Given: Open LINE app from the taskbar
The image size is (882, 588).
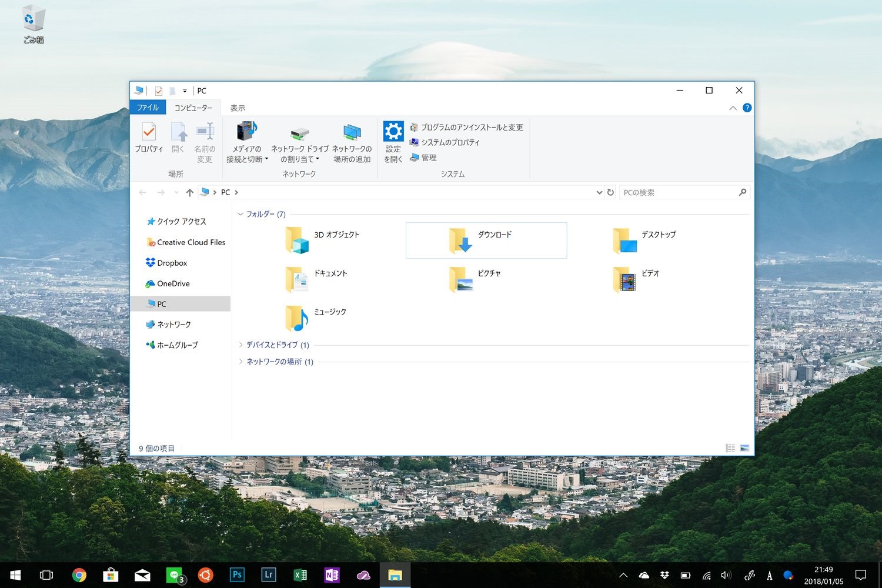Looking at the screenshot, I should 175,575.
